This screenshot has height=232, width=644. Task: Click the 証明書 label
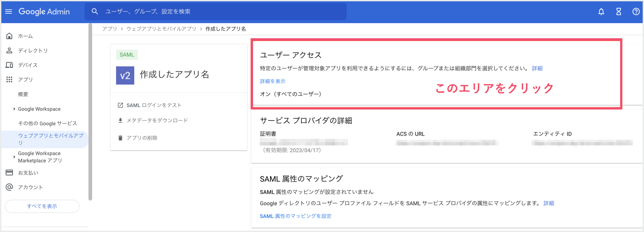pos(268,134)
